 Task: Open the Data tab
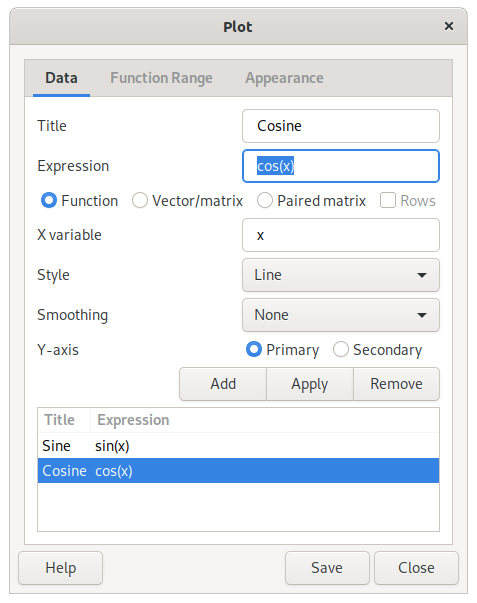[x=62, y=78]
